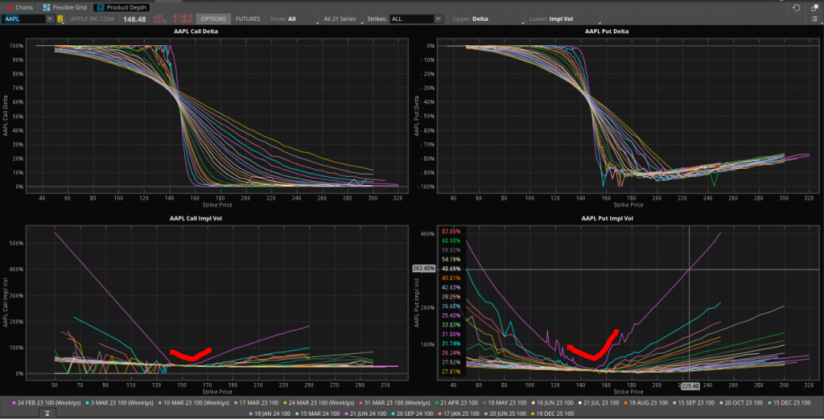
Task: Click the detach window icon
Action: pos(815,7)
